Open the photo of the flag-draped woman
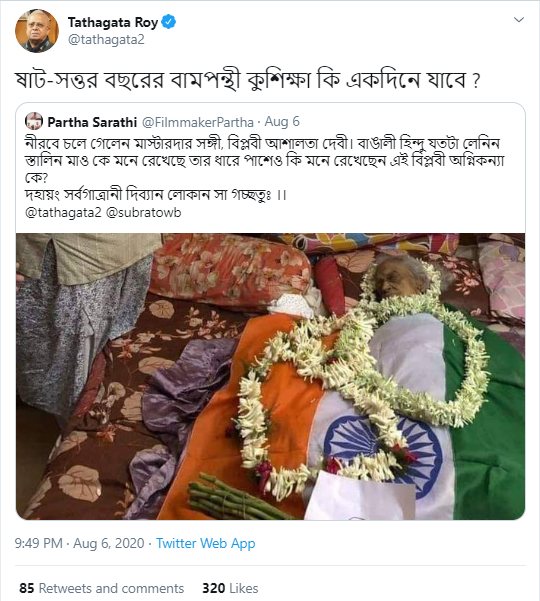 [270, 376]
